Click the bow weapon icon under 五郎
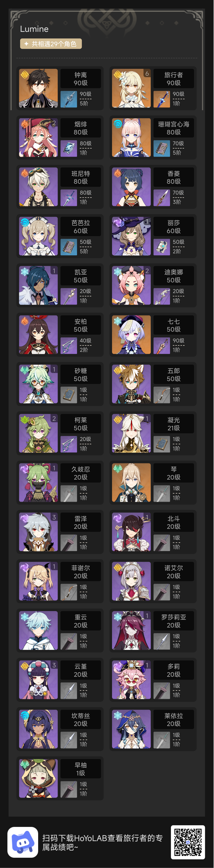This screenshot has height=868, width=214. (161, 395)
